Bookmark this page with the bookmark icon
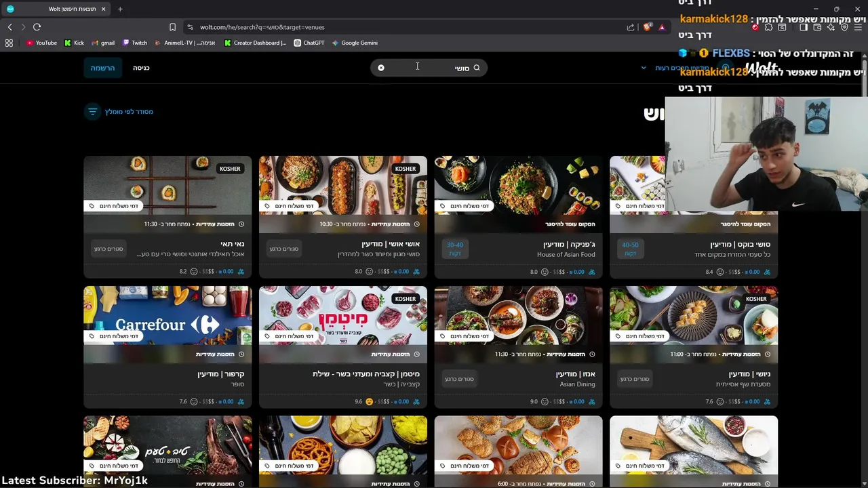This screenshot has height=488, width=868. (172, 27)
